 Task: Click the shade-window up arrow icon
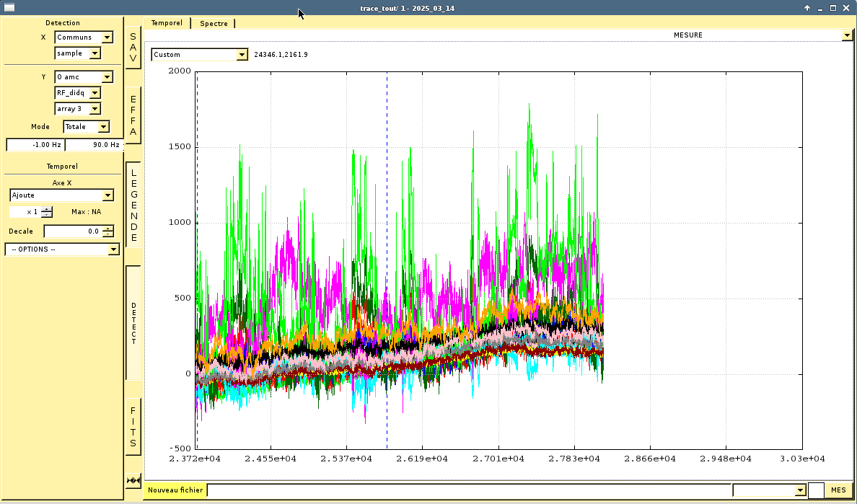point(807,8)
